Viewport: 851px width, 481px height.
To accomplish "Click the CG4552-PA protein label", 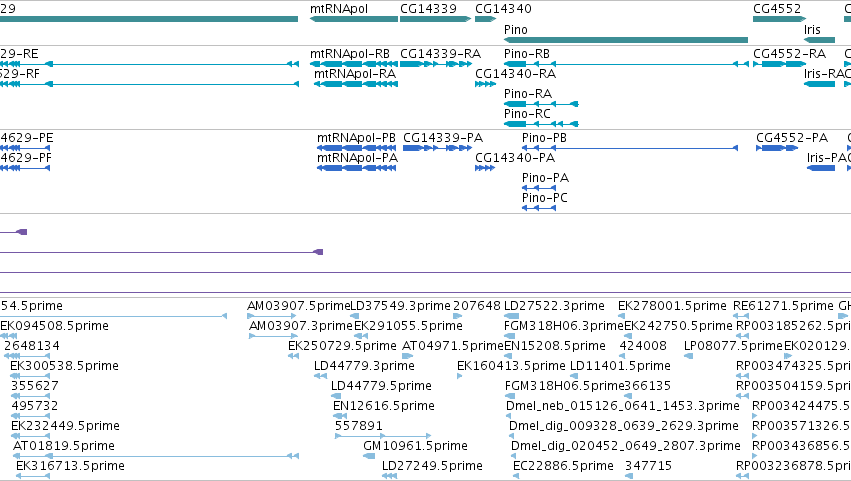I will 792,138.
